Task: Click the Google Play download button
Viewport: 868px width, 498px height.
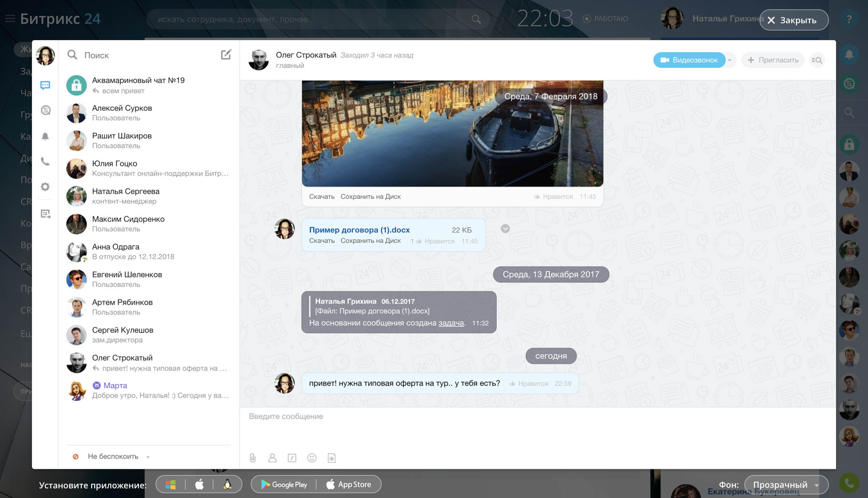Action: tap(284, 484)
